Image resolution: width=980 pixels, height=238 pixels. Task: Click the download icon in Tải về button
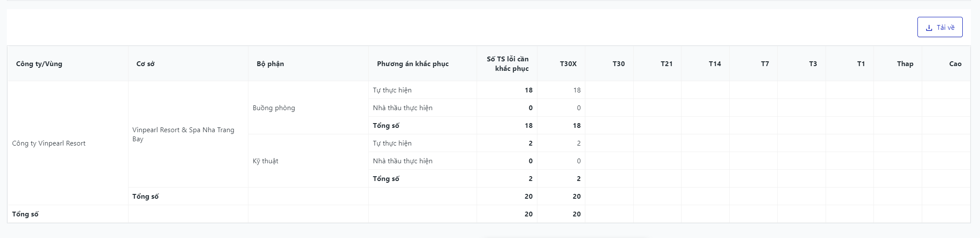pyautogui.click(x=929, y=28)
